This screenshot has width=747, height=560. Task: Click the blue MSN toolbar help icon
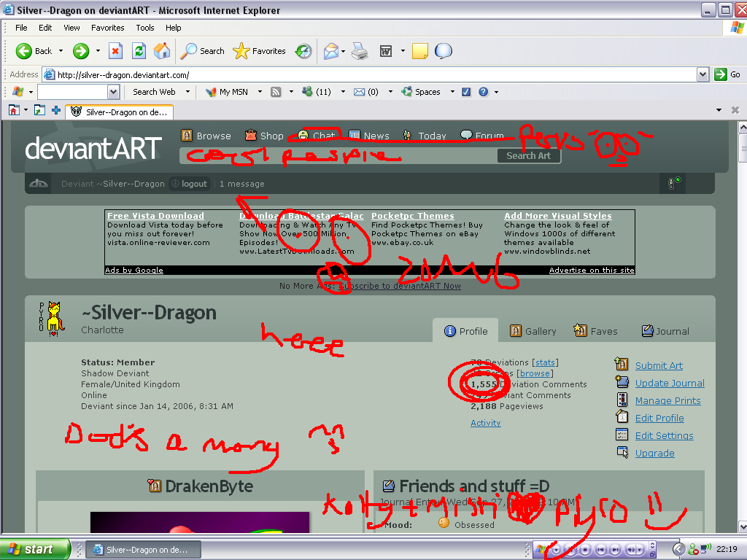tap(483, 92)
